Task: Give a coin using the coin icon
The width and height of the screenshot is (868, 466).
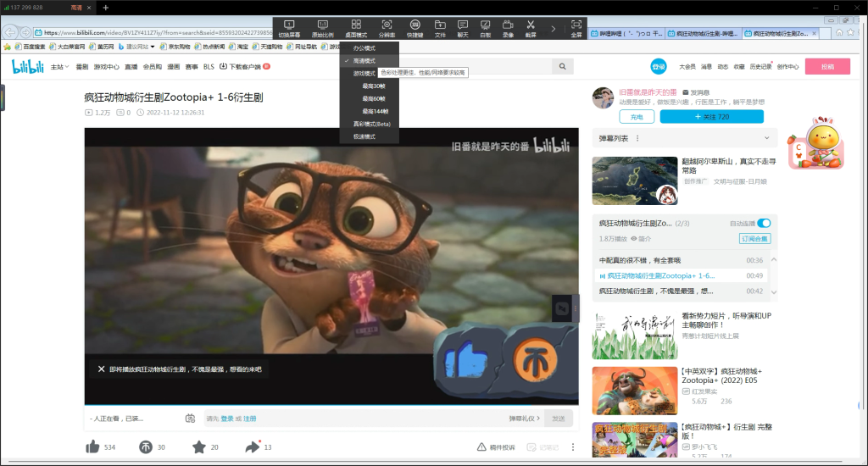Action: pyautogui.click(x=146, y=447)
